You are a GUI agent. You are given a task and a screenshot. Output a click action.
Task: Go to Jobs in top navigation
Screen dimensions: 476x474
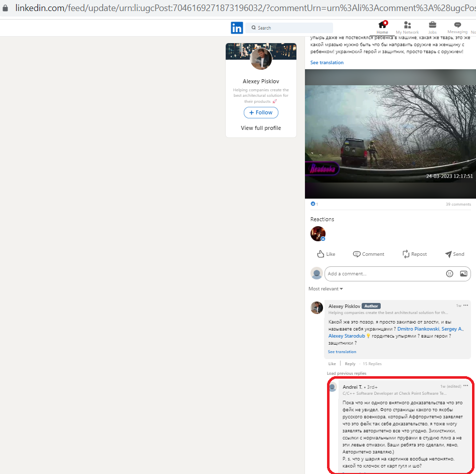point(432,28)
